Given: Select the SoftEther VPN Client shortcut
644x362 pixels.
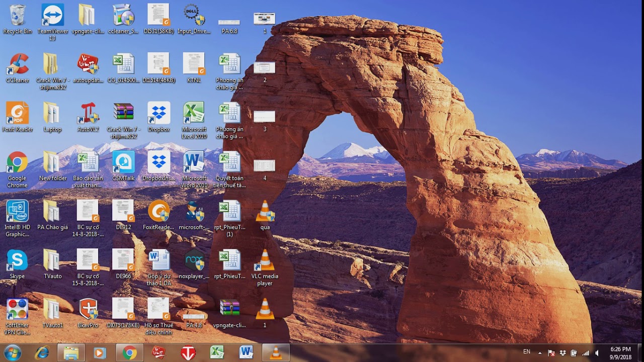Looking at the screenshot, I should (x=17, y=317).
